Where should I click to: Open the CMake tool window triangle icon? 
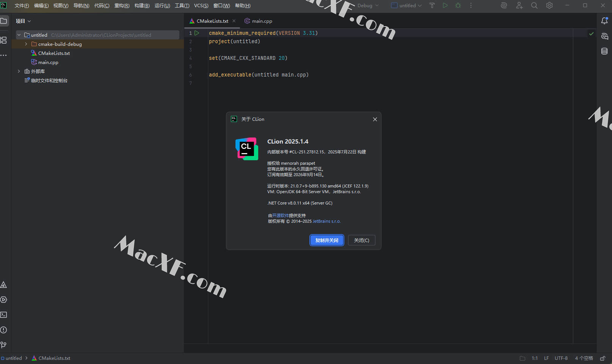click(4, 285)
